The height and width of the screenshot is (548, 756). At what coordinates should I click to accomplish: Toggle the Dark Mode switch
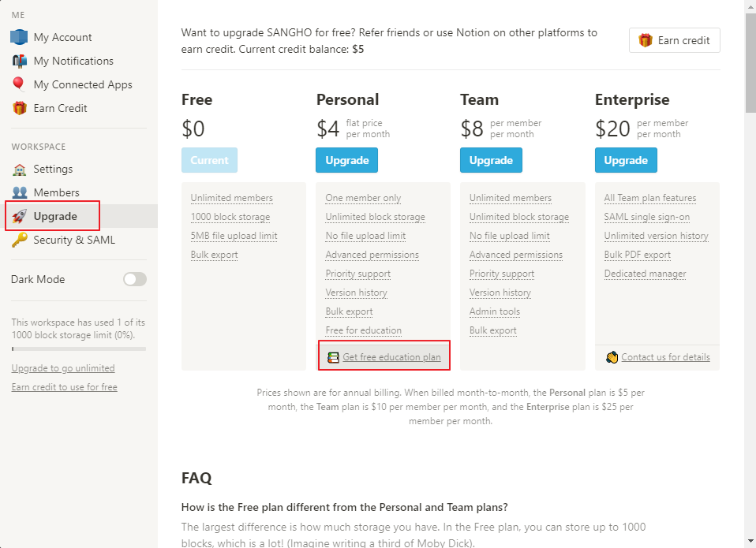tap(134, 279)
